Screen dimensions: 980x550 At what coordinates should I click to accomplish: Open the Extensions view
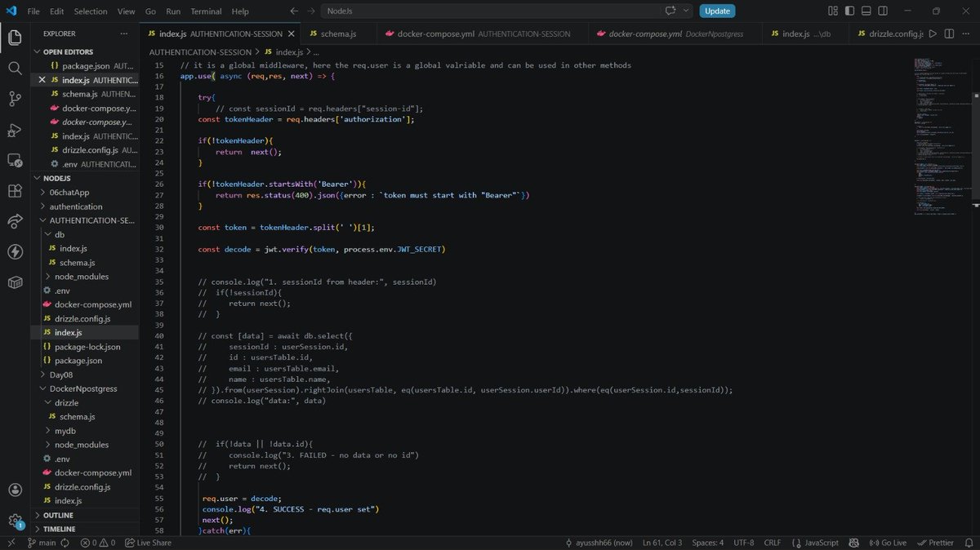15,191
